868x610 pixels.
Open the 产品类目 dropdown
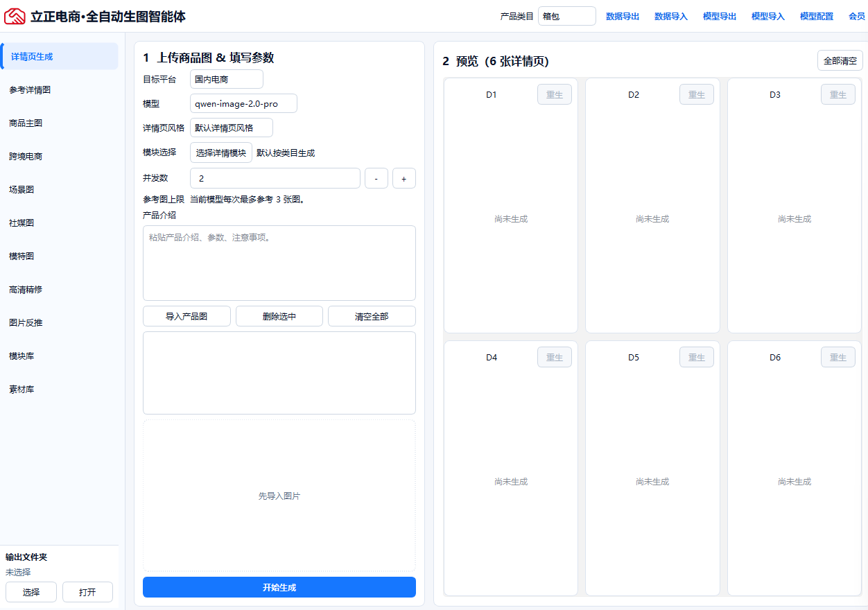pyautogui.click(x=566, y=16)
